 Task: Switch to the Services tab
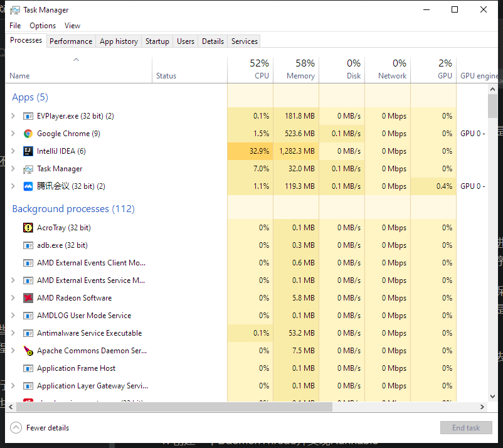pos(245,41)
